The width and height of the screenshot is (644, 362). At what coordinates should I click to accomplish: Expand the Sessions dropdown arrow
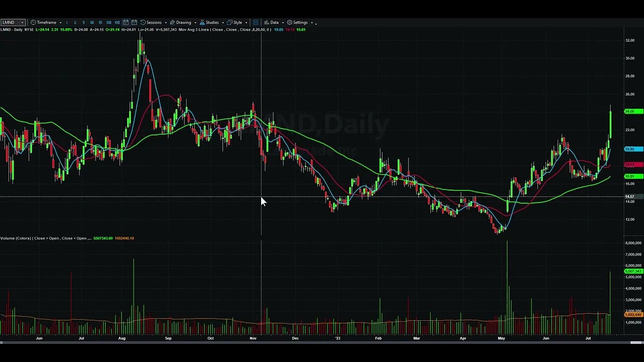pyautogui.click(x=166, y=23)
